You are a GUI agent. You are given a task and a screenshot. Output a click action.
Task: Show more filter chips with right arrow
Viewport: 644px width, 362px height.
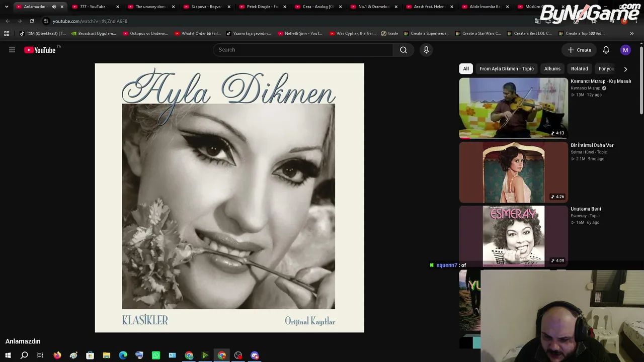(625, 69)
